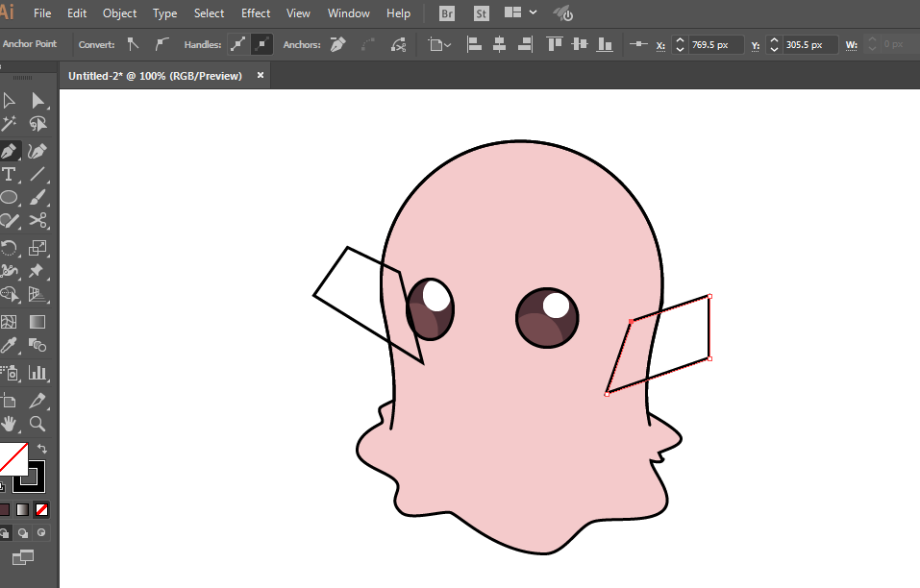Open the Effect menu

pos(256,13)
